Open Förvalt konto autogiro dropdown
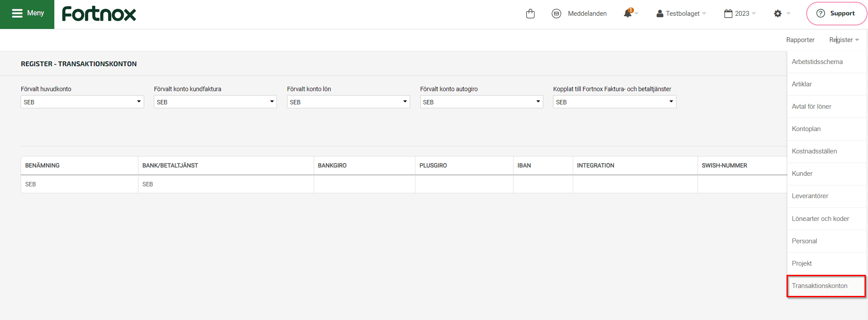The width and height of the screenshot is (868, 320). tap(482, 102)
